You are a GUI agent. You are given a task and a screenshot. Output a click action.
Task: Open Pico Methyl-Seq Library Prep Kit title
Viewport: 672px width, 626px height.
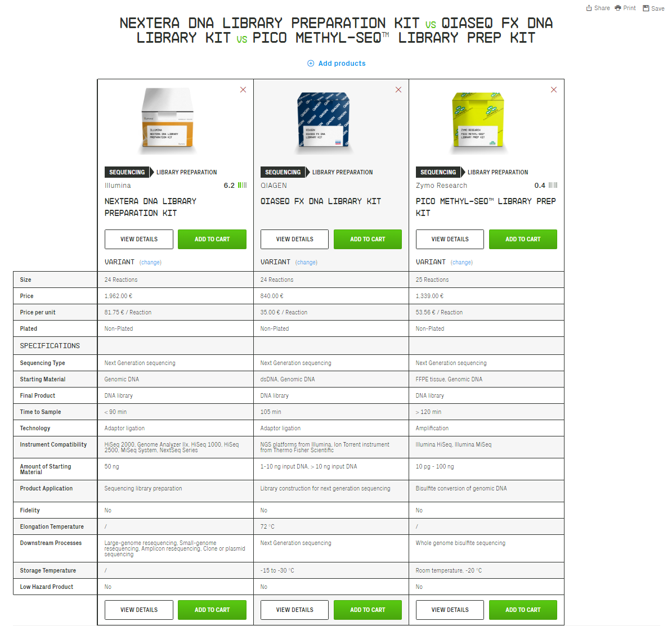[486, 207]
